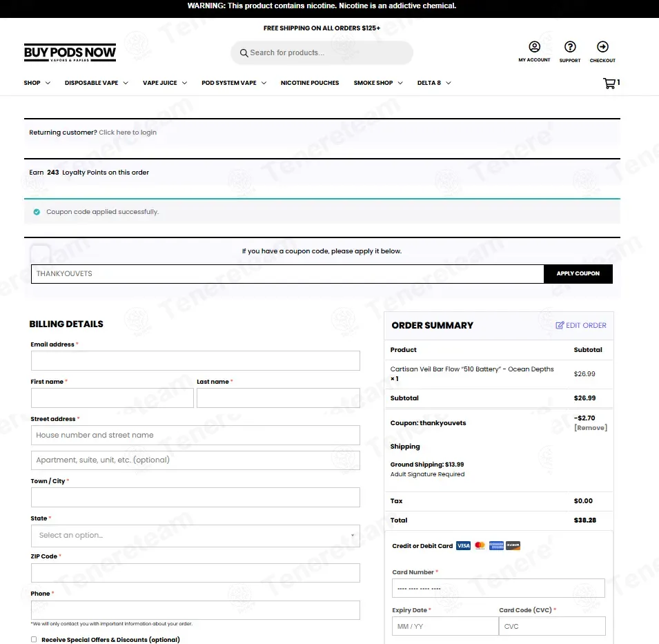
Task: Click the Card Number field
Action: [498, 588]
